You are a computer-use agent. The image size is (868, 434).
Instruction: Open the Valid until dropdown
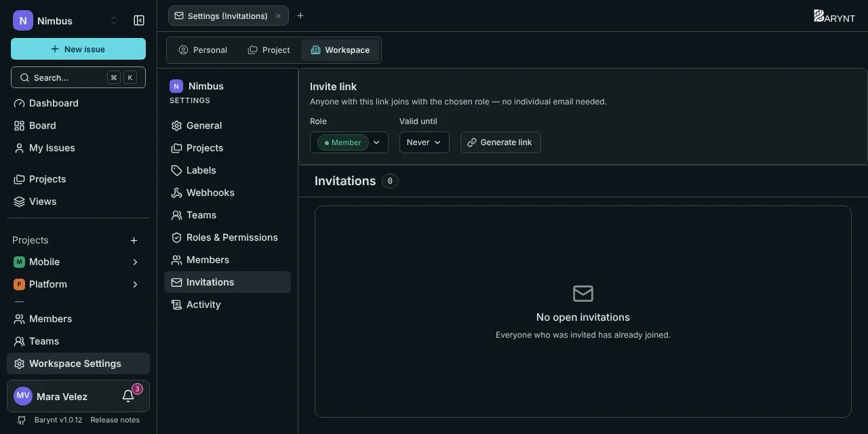tap(425, 142)
